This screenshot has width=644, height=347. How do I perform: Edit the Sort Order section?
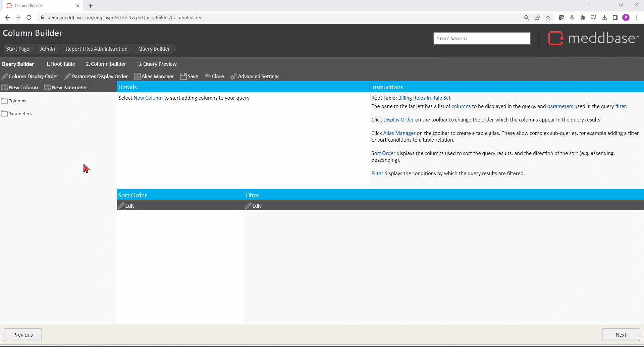tap(126, 206)
